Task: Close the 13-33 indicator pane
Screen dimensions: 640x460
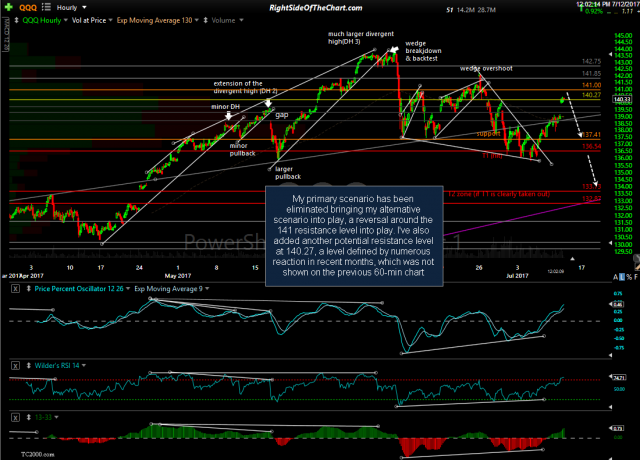Action: (x=15, y=417)
